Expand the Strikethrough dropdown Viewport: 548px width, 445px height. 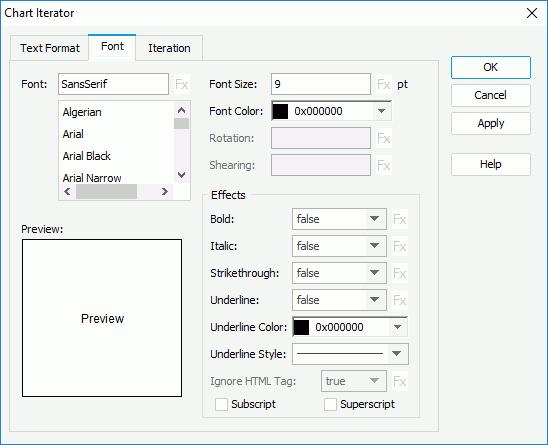pos(374,273)
